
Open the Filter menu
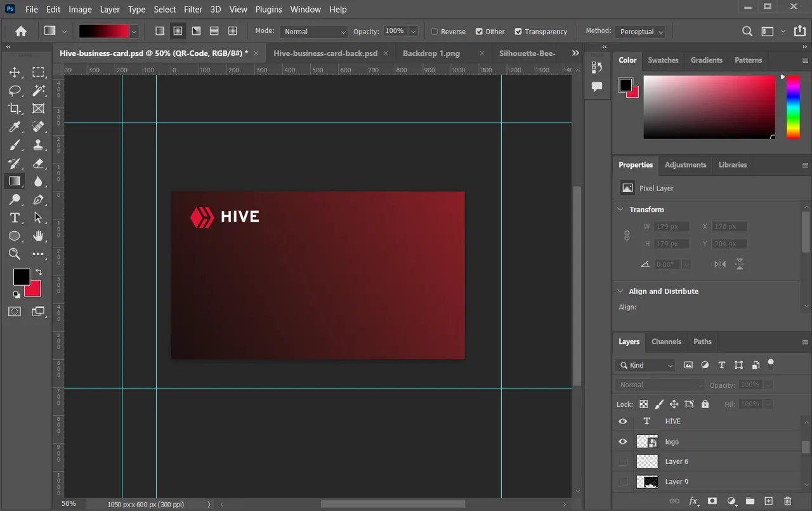tap(193, 10)
